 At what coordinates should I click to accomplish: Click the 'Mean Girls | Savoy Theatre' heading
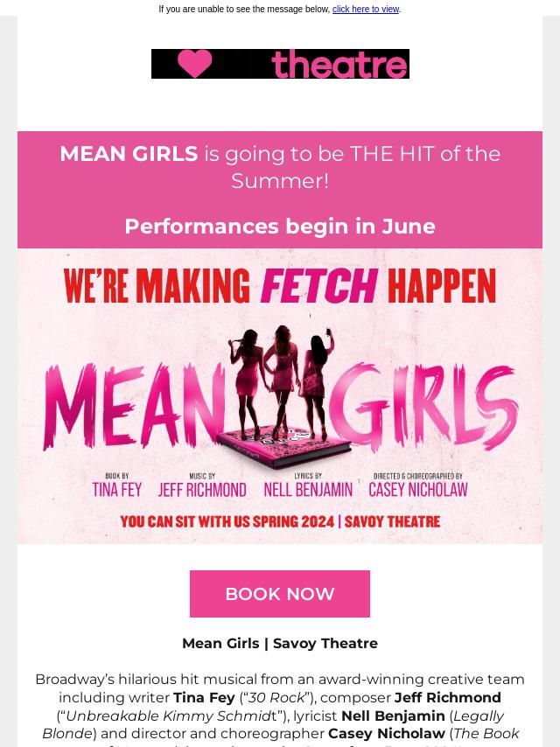tap(280, 643)
